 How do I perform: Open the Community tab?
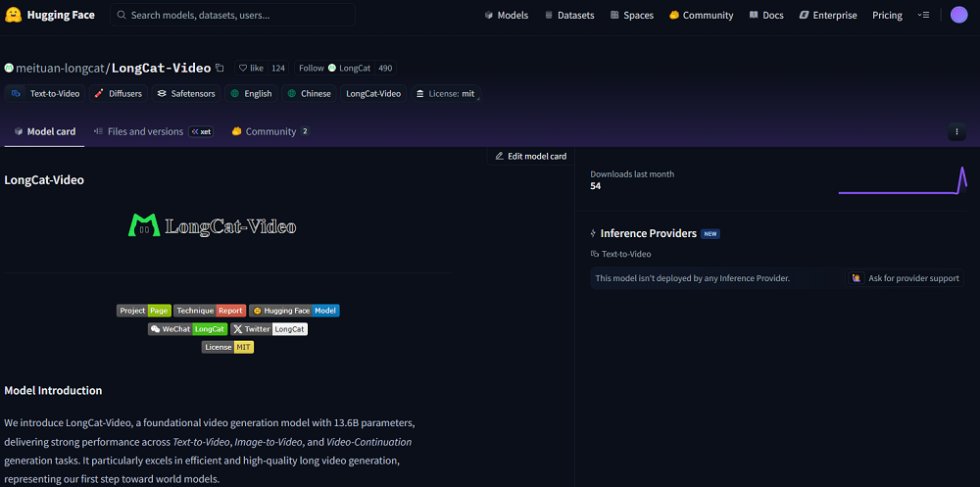[x=269, y=131]
